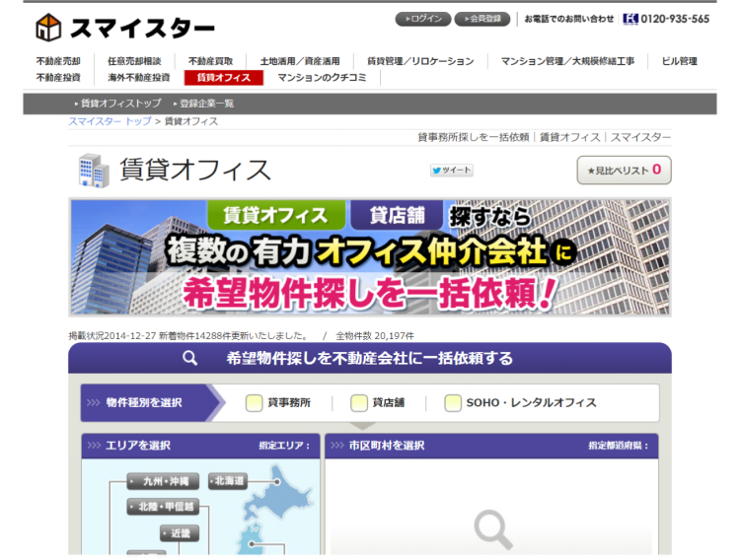Click the Twitter ツイート button
The height and width of the screenshot is (560, 740).
tap(451, 171)
